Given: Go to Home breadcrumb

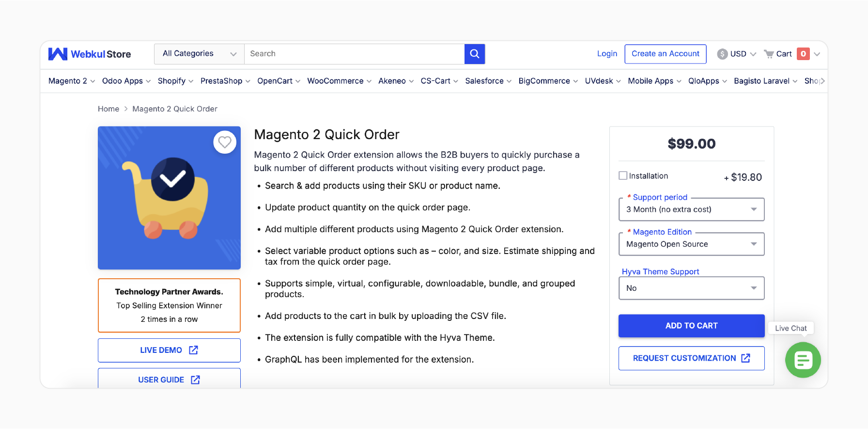Looking at the screenshot, I should [x=108, y=109].
